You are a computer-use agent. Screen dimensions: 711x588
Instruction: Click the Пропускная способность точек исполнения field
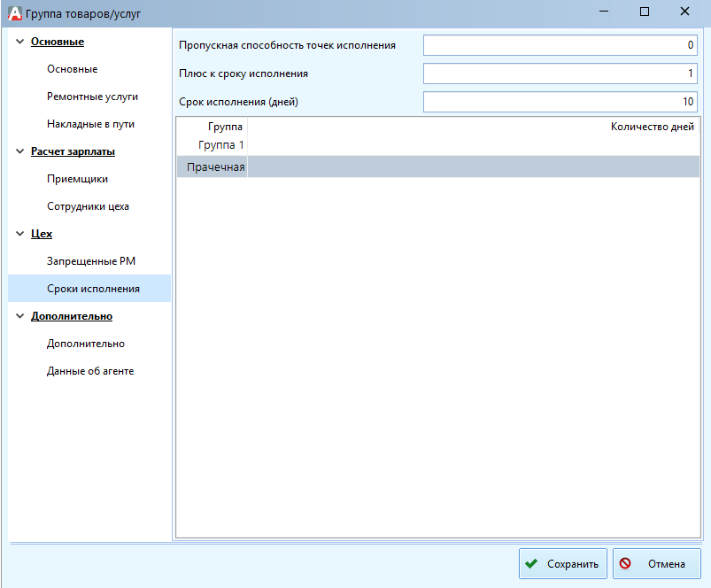point(560,45)
